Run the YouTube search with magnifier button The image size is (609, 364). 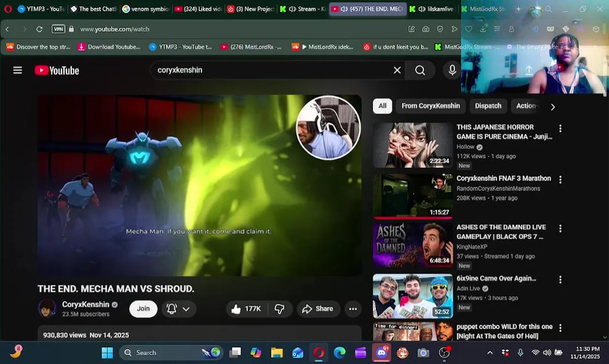(420, 70)
